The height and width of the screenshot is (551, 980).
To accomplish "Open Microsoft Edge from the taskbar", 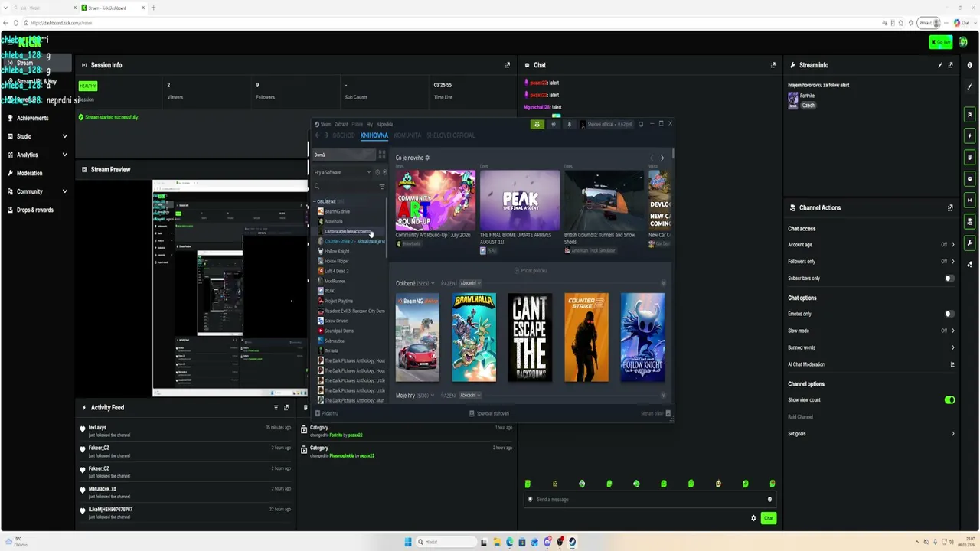I will (509, 542).
